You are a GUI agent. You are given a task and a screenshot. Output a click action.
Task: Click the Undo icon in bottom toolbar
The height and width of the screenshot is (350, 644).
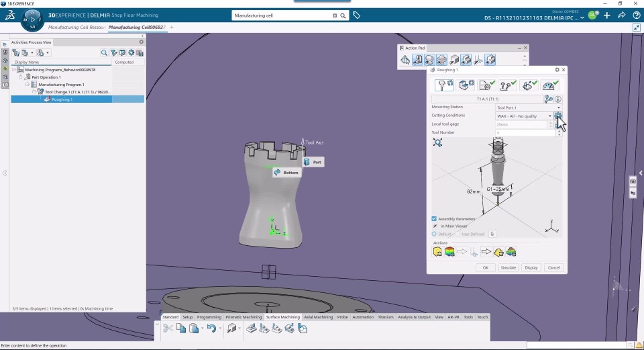(211, 329)
